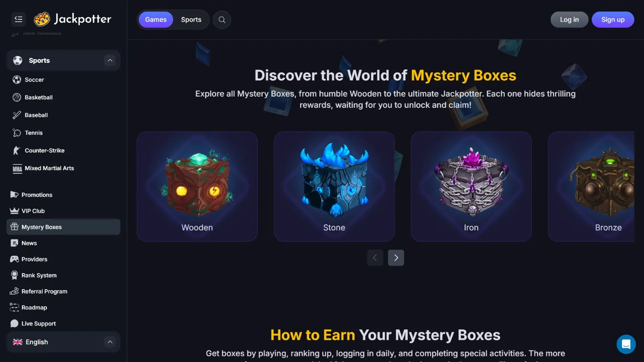Screen dimensions: 644x362
Task: Select the Stone mystery box card
Action: click(334, 187)
